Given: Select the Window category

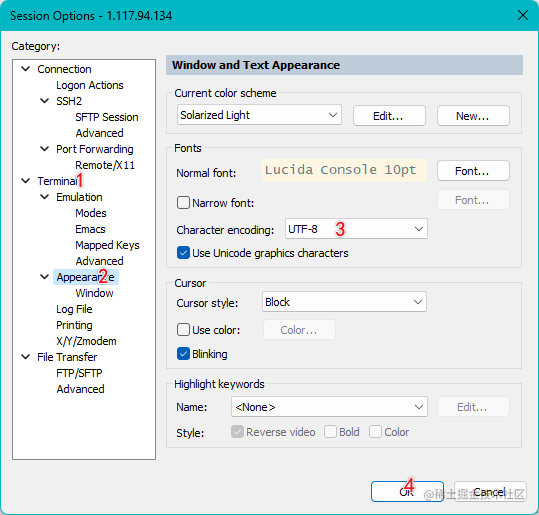Looking at the screenshot, I should pyautogui.click(x=94, y=293).
